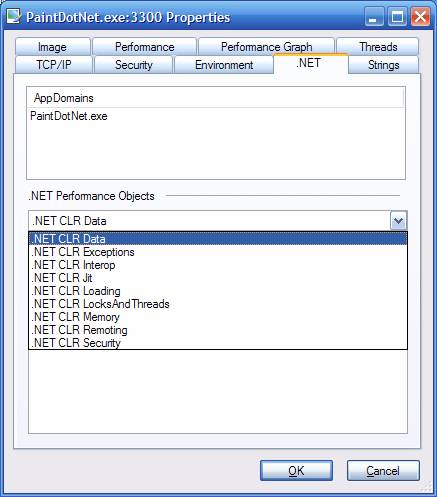The image size is (437, 497).
Task: Select PaintDotNet.exe in the AppDomains list
Action: [x=69, y=116]
